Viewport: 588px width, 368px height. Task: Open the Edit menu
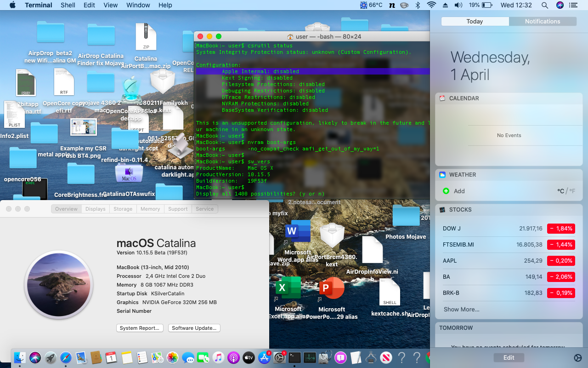point(90,5)
